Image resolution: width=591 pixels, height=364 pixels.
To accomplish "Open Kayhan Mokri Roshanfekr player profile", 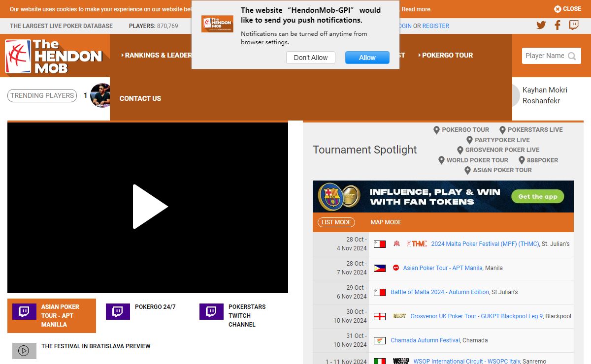I will coord(545,95).
